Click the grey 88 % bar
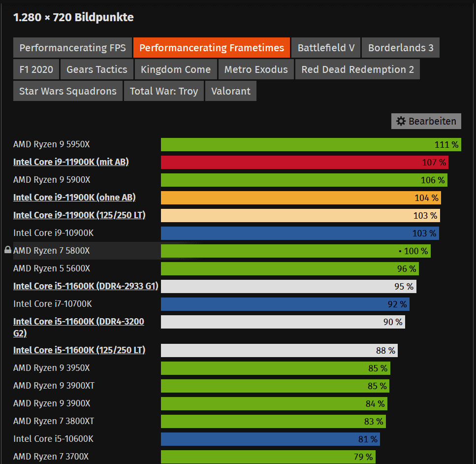Image resolution: width=476 pixels, height=464 pixels. [279, 351]
